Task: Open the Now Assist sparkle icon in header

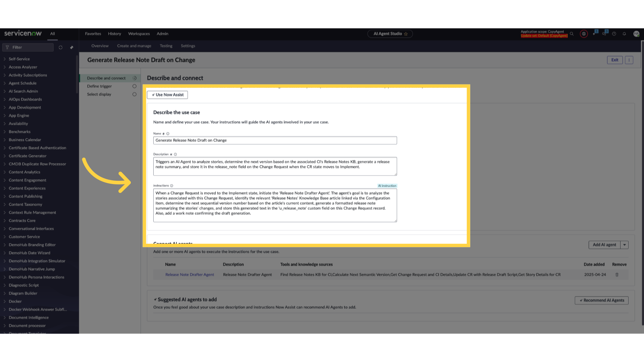Action: (x=594, y=34)
